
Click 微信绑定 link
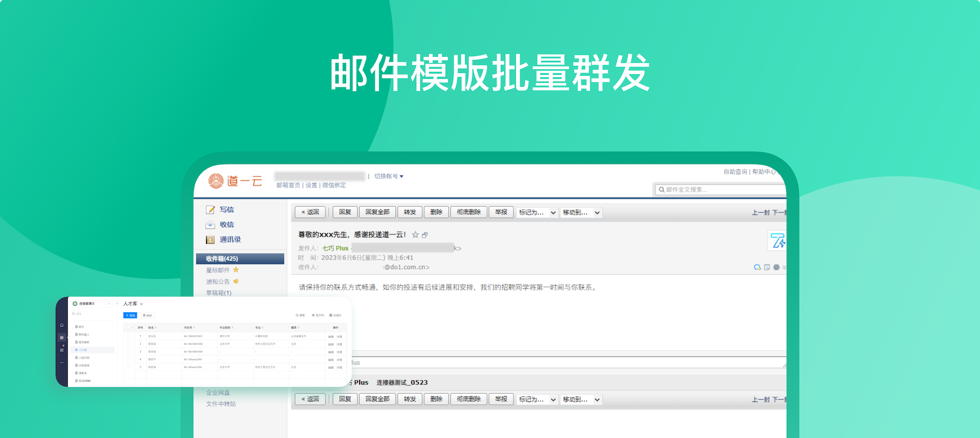pos(334,185)
